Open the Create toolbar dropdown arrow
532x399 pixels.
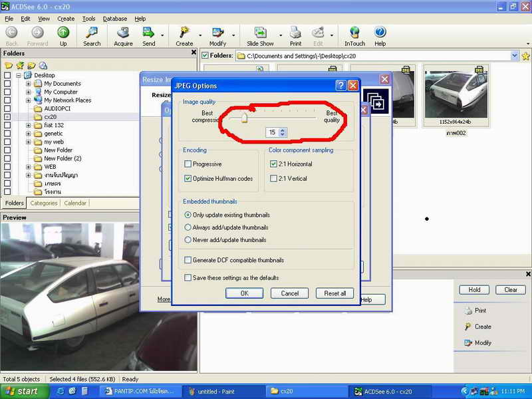(200, 35)
